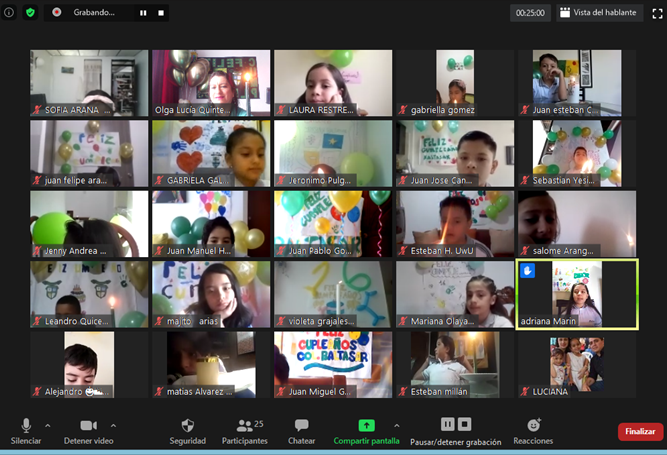Click the green encryption shield icon
Viewport: 667px width, 455px height.
tap(30, 13)
